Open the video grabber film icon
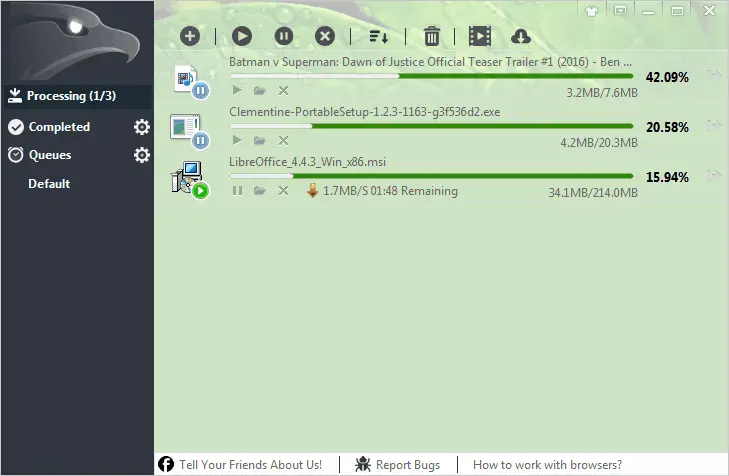 click(x=480, y=36)
